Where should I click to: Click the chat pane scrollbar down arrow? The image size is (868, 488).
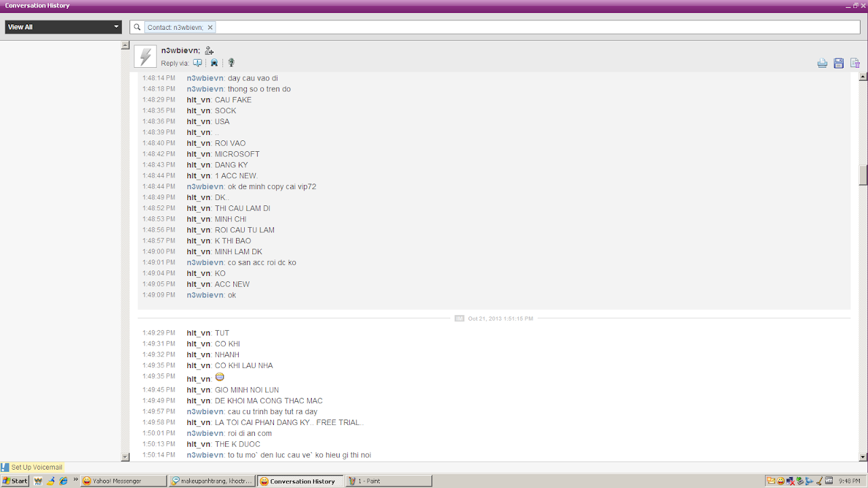click(x=863, y=457)
